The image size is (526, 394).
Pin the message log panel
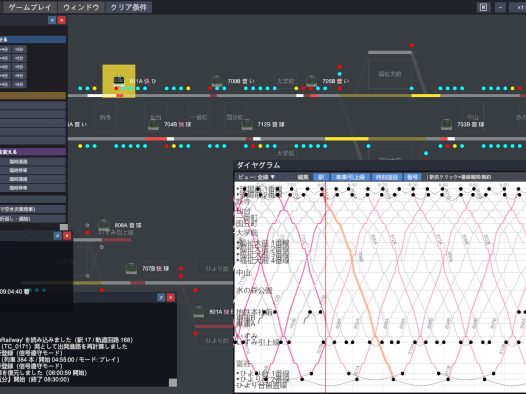(x=161, y=297)
